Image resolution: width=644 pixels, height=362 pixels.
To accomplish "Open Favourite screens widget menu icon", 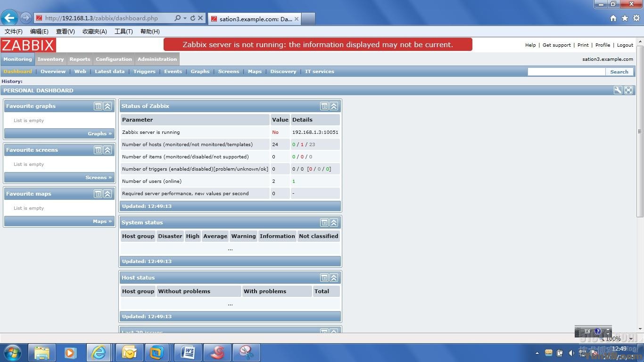I will pos(98,150).
